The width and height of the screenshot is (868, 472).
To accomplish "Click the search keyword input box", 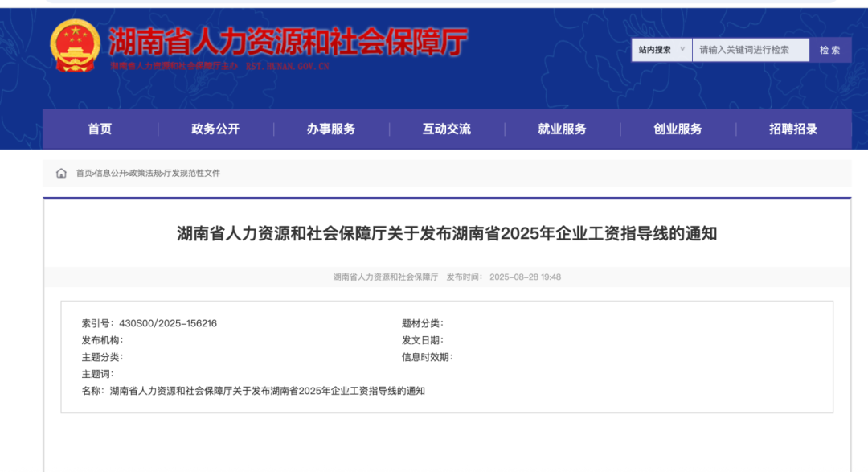I will coord(750,49).
